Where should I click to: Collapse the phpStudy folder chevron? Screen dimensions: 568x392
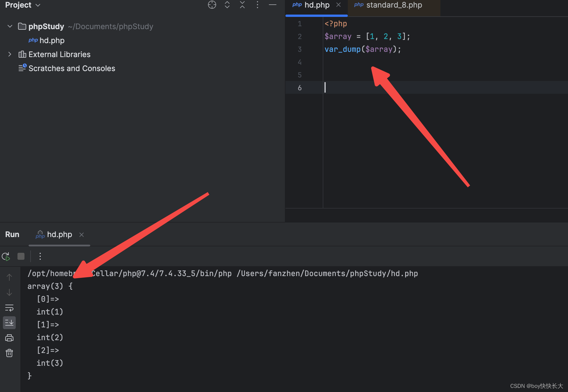pyautogui.click(x=10, y=27)
